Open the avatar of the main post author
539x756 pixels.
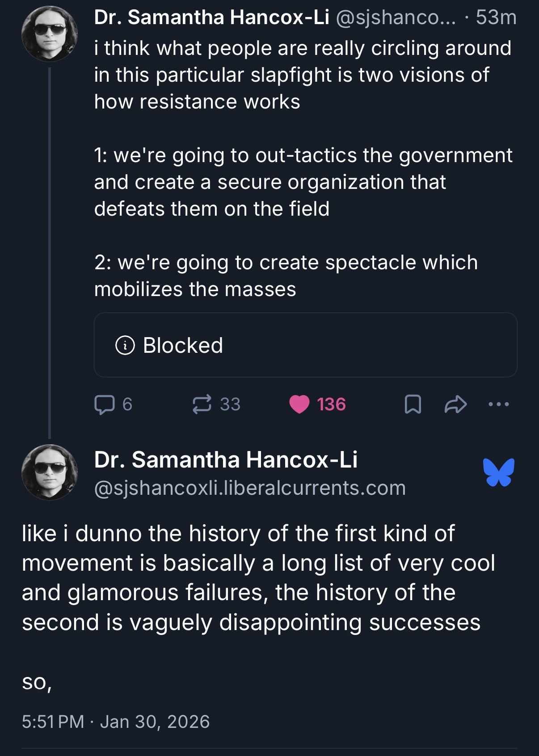click(50, 472)
